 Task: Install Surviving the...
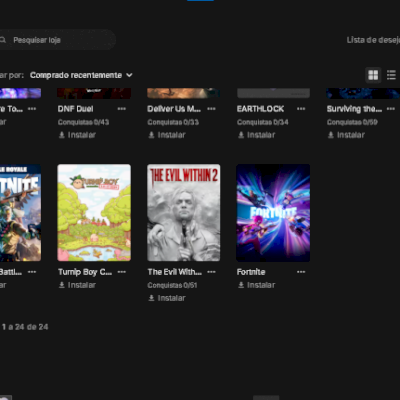pyautogui.click(x=346, y=135)
